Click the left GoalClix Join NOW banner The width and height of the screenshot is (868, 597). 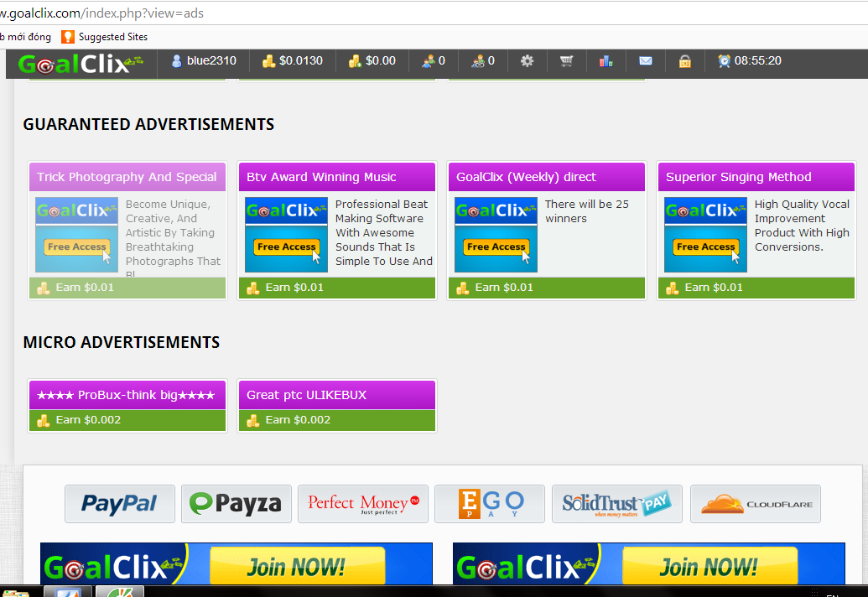[236, 564]
